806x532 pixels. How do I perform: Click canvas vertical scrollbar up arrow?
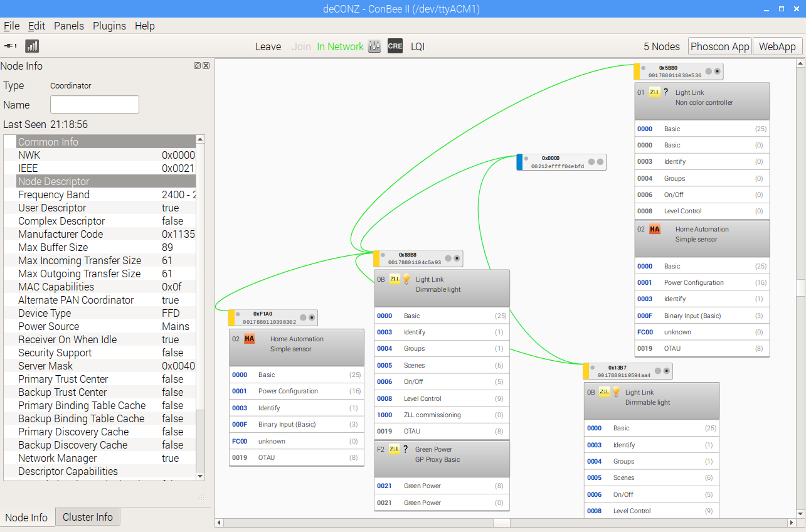800,63
